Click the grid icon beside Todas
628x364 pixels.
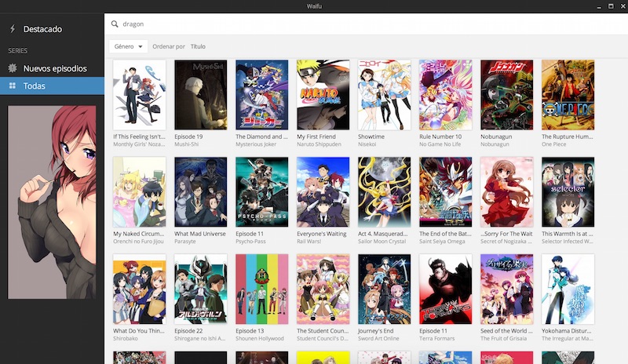13,86
